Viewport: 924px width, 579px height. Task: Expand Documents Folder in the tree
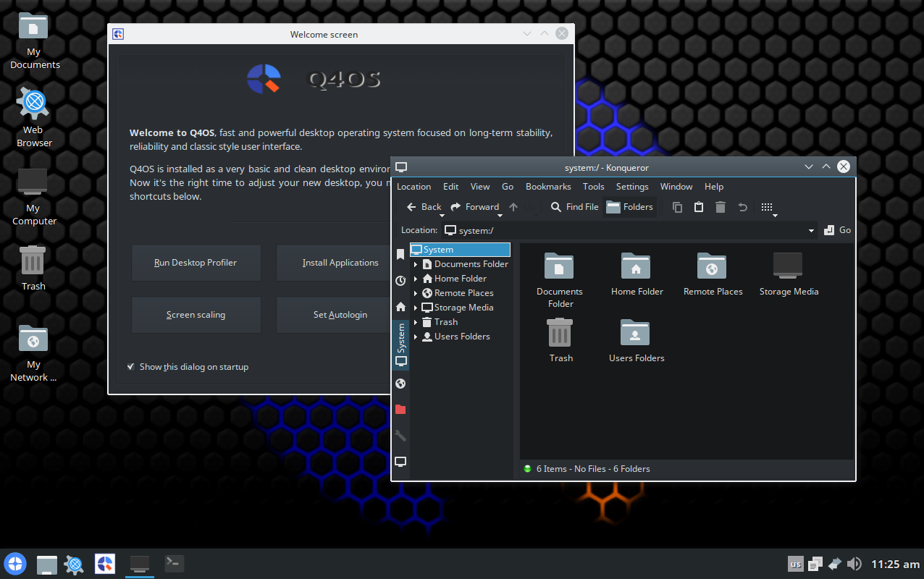pos(416,264)
